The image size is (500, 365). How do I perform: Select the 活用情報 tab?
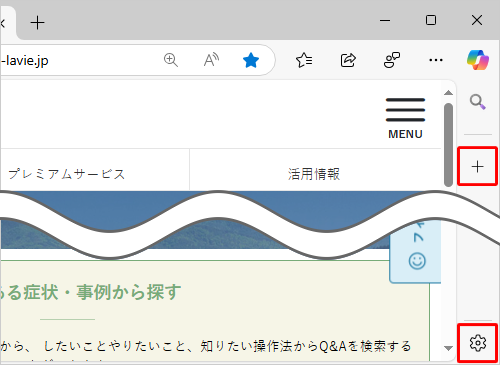314,174
